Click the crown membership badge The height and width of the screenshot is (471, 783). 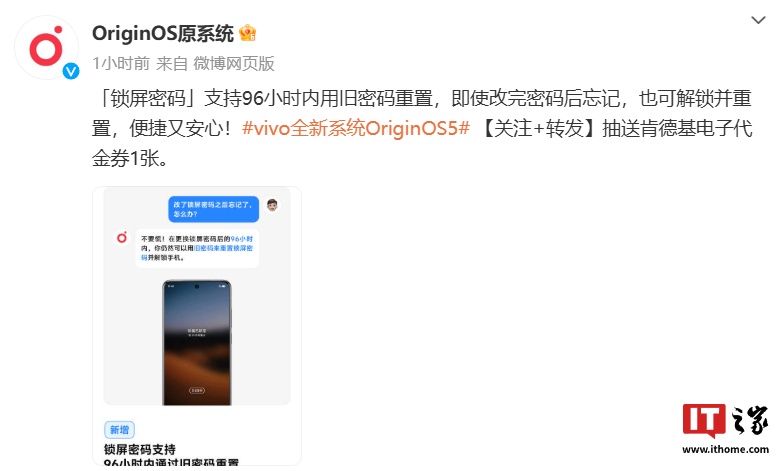coord(247,33)
